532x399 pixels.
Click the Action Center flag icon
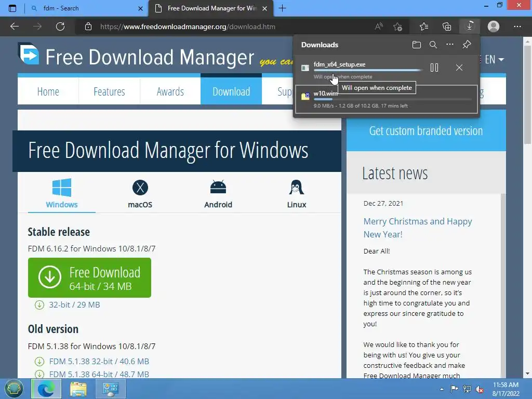[454, 389]
